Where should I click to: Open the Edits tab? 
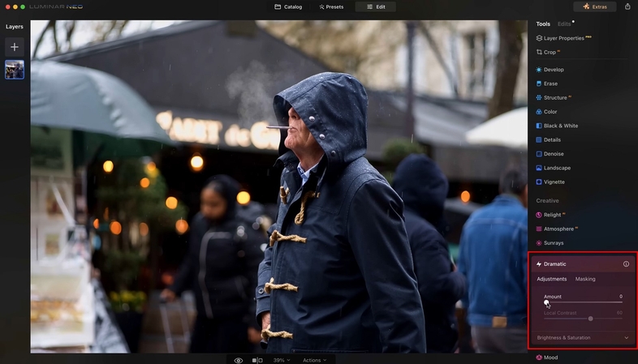coord(564,24)
